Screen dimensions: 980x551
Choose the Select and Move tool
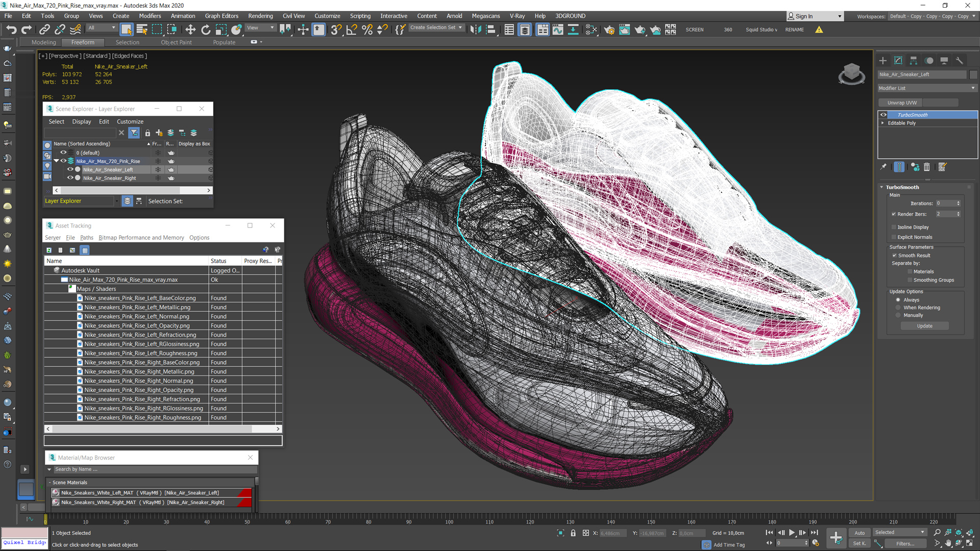(x=190, y=30)
